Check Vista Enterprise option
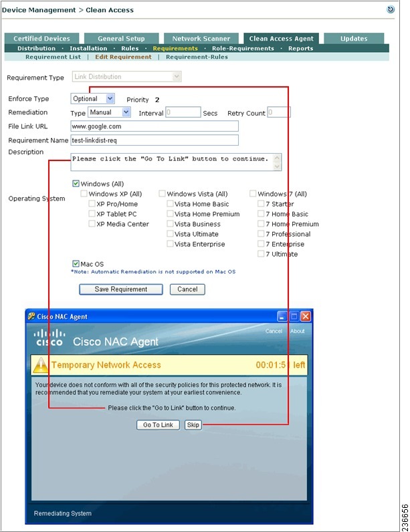 click(x=170, y=243)
